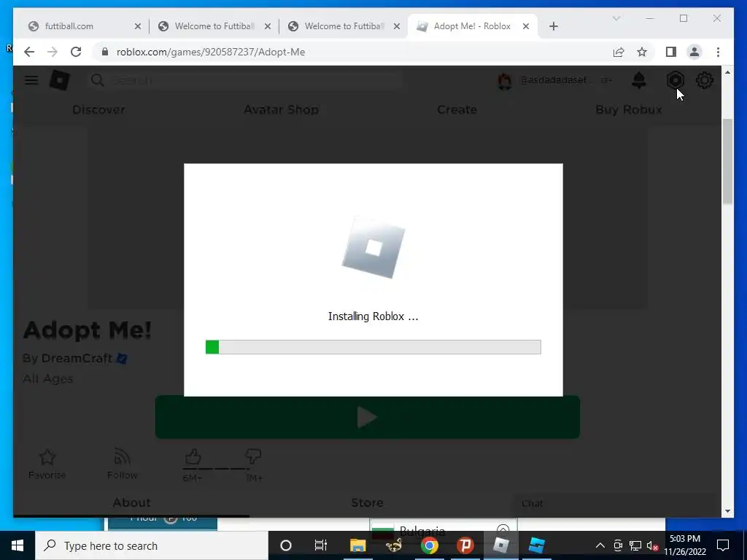Click the page vertical scrollbar thumb
747x560 pixels.
click(727, 162)
